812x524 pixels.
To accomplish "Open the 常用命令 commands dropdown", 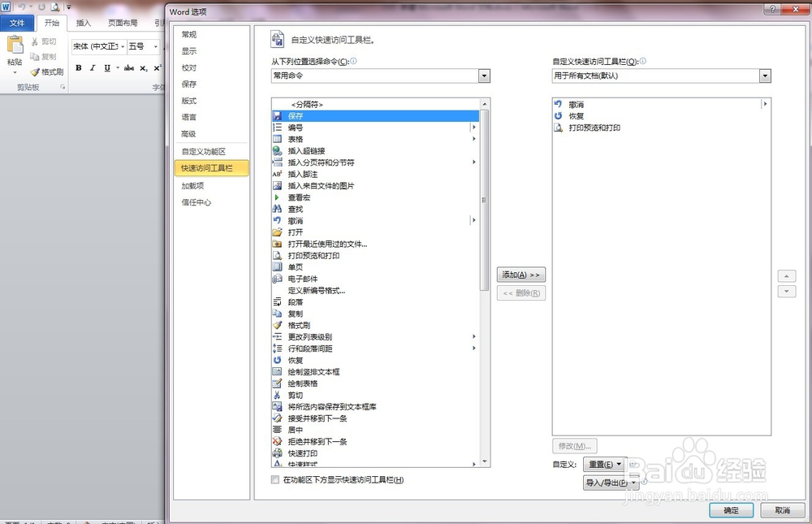I will coord(484,76).
